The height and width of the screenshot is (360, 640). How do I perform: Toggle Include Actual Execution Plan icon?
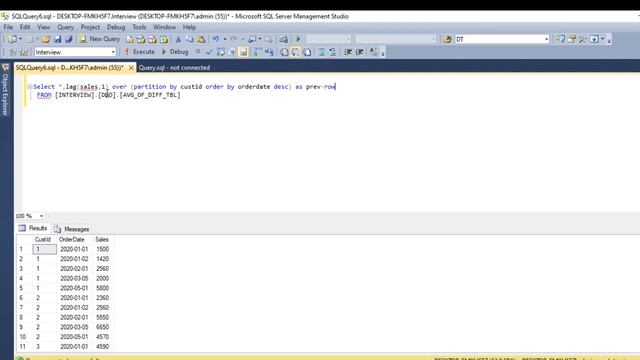pos(258,52)
